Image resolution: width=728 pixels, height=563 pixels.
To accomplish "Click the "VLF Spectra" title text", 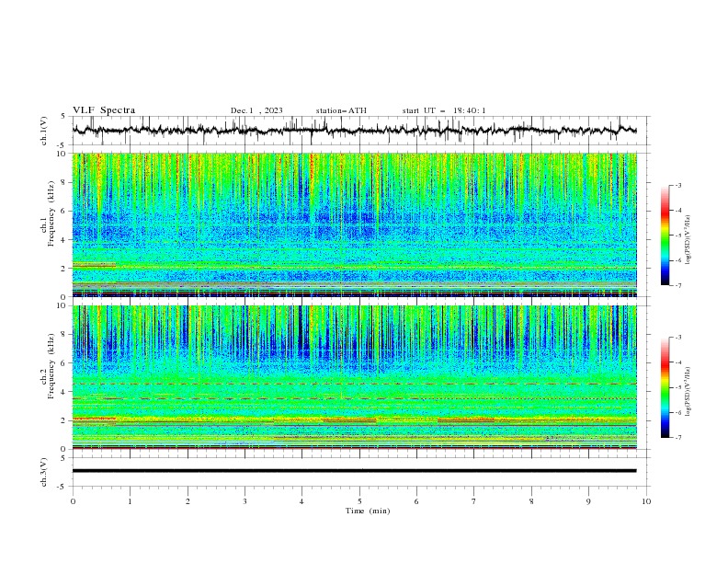I will coord(104,110).
